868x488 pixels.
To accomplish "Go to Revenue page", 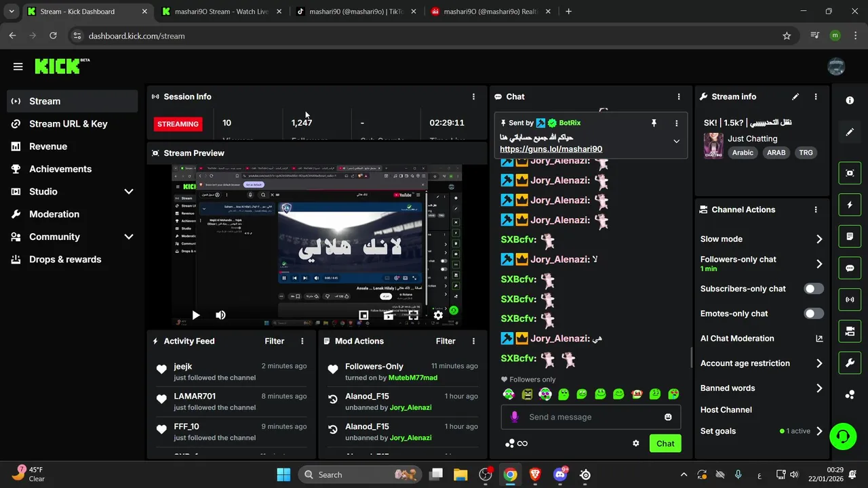I will [73, 146].
